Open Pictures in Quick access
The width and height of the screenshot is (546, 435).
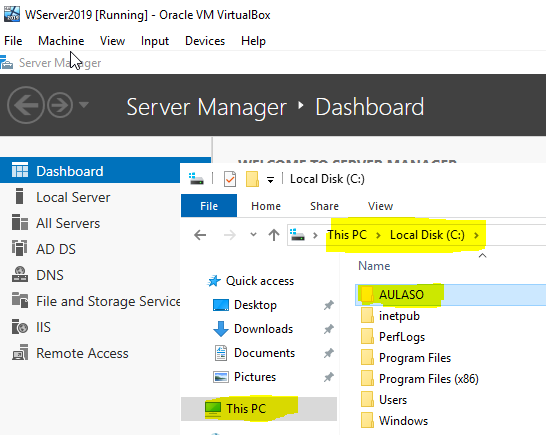[255, 377]
